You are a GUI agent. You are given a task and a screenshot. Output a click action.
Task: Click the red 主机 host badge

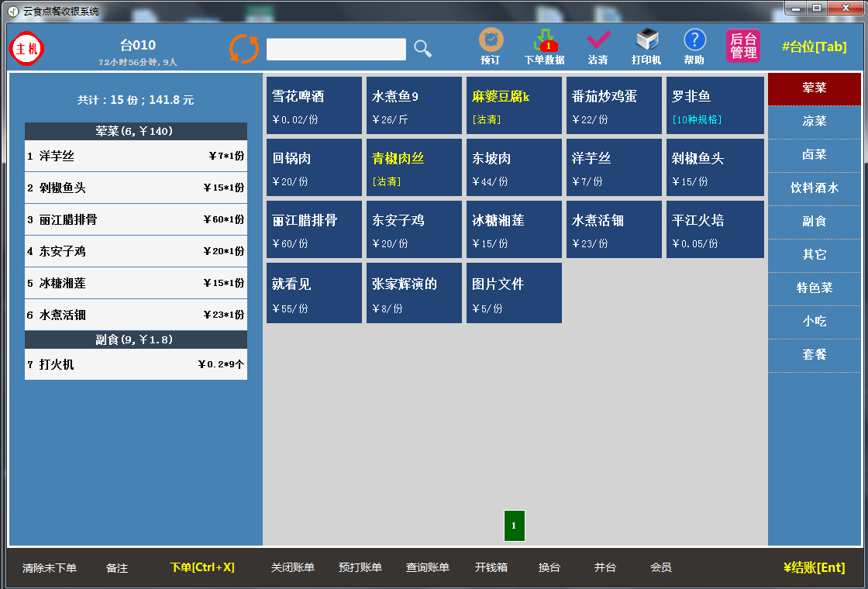pos(27,49)
